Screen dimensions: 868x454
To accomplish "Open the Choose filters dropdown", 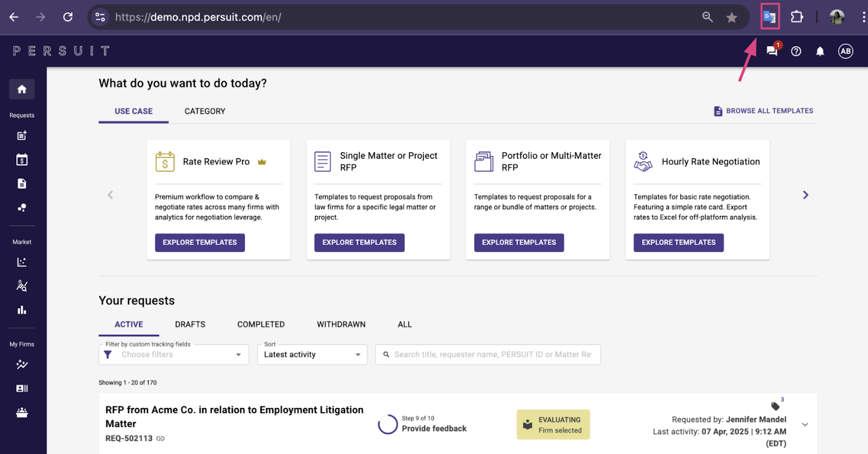I will pyautogui.click(x=174, y=355).
